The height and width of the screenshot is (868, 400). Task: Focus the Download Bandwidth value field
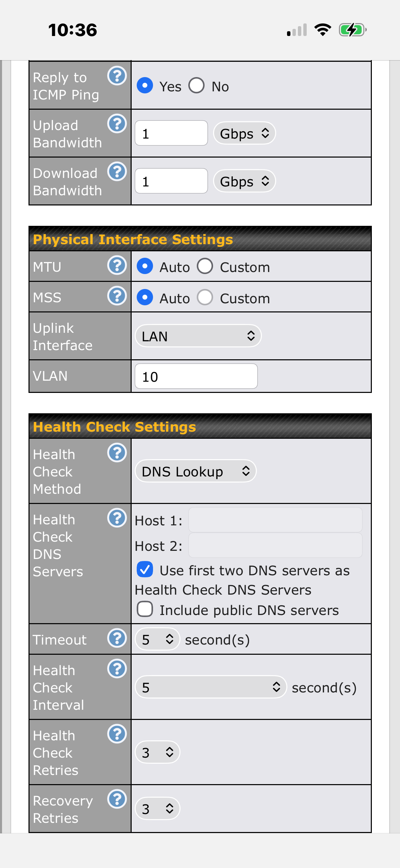point(171,181)
